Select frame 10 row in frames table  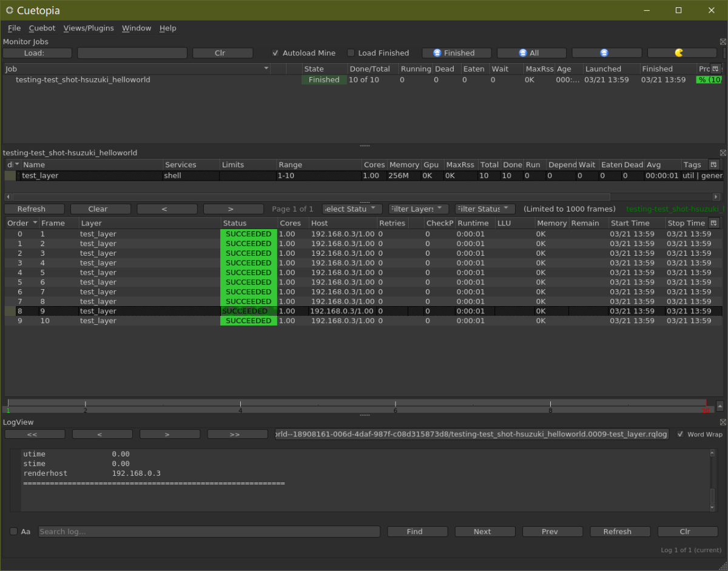(x=363, y=321)
